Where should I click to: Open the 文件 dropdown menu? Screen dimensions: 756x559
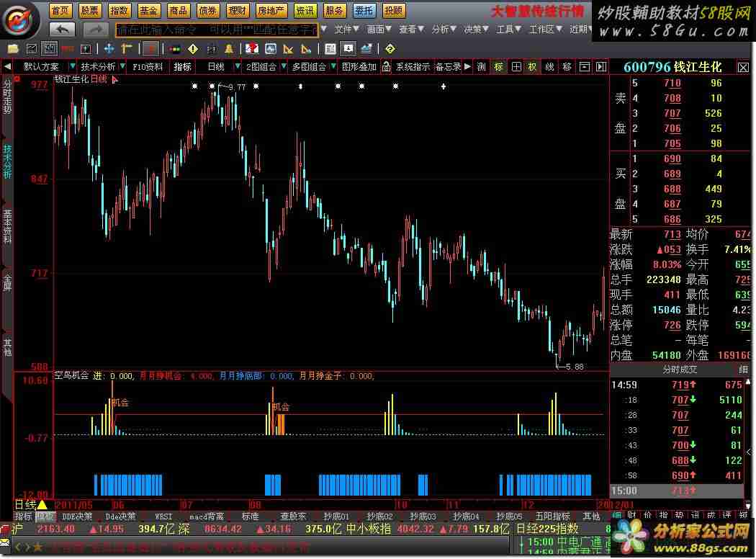point(346,30)
